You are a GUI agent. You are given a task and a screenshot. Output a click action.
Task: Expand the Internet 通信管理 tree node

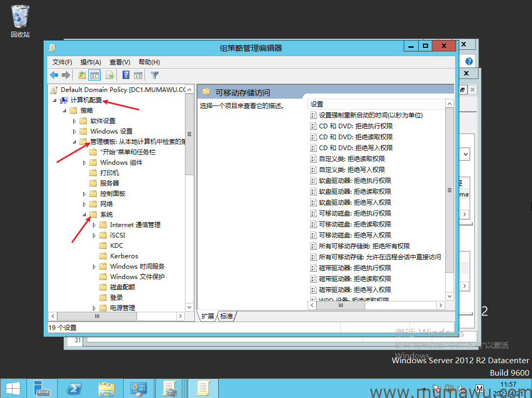95,225
